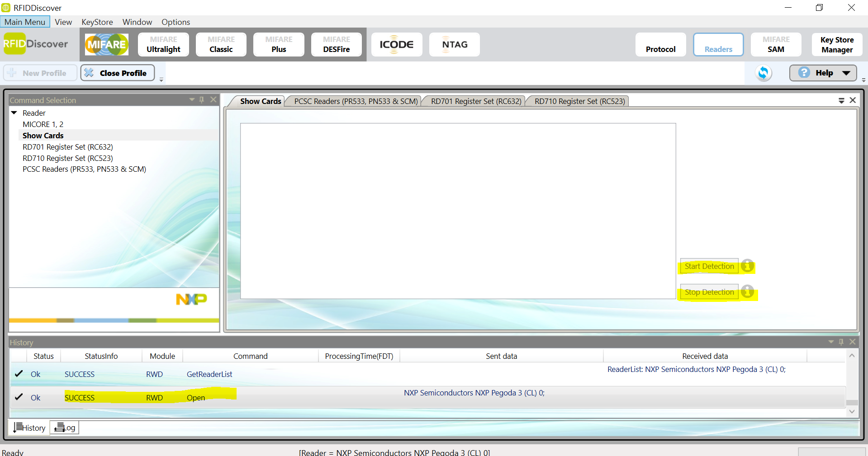Click the Close Profile icon
This screenshot has height=456, width=868.
click(x=117, y=73)
